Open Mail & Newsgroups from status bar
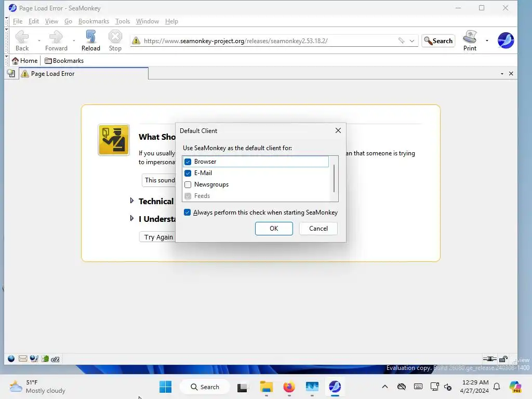The image size is (532, 399). point(23,358)
